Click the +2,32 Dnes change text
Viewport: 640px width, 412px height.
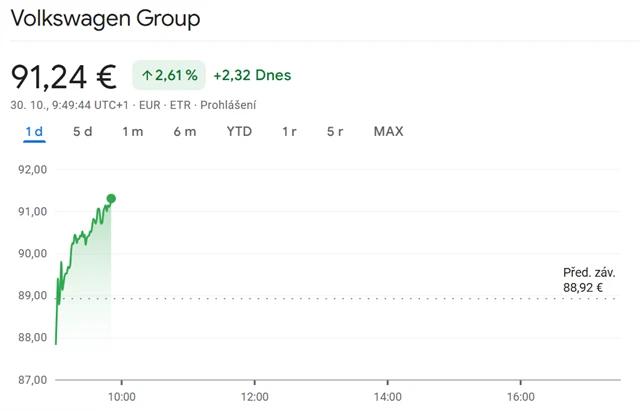coord(252,75)
